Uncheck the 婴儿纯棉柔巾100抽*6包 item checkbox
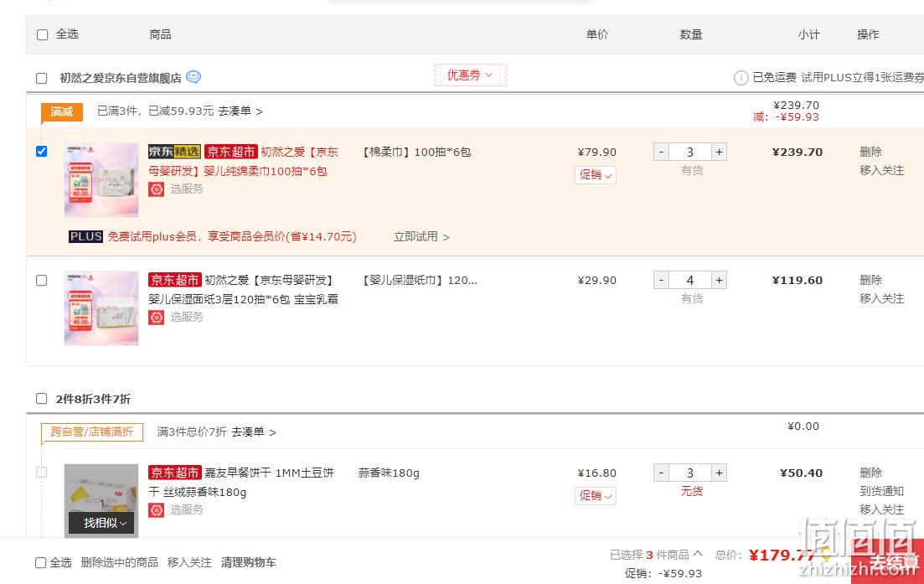This screenshot has width=924, height=584. coord(41,152)
